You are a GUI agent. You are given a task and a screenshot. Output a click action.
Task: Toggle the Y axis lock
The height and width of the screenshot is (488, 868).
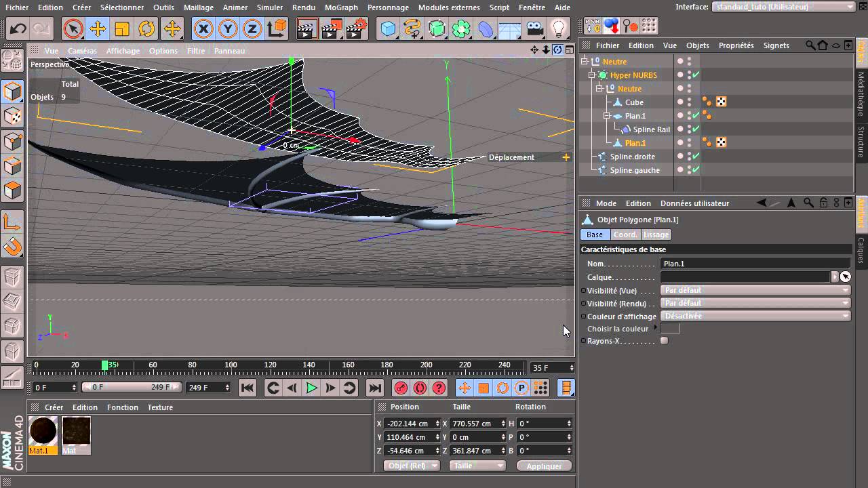[228, 28]
